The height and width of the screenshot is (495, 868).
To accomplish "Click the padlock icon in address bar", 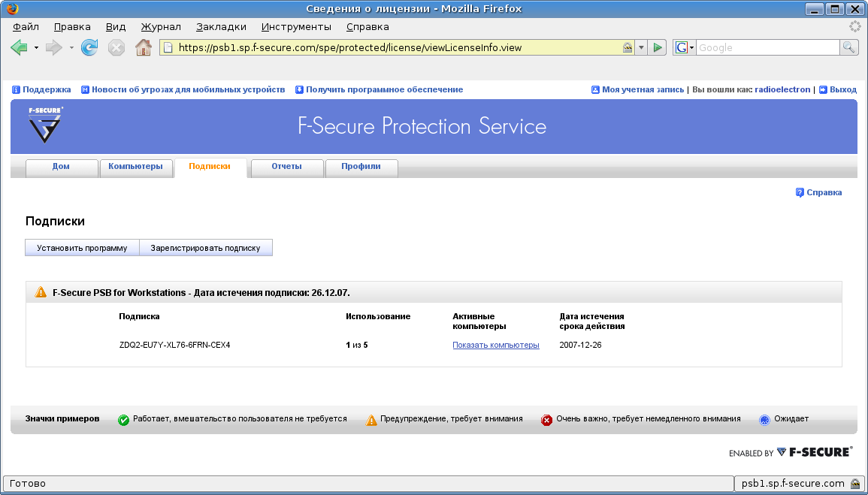I will click(628, 47).
